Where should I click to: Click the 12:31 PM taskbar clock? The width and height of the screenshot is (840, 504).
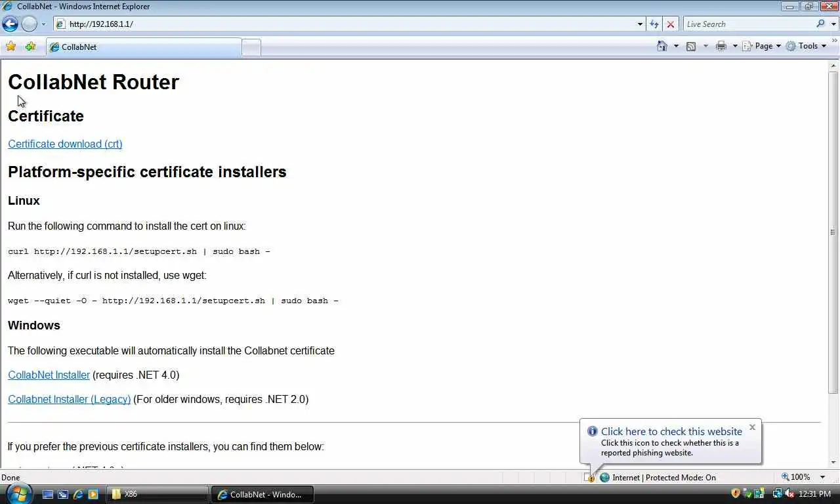[815, 494]
